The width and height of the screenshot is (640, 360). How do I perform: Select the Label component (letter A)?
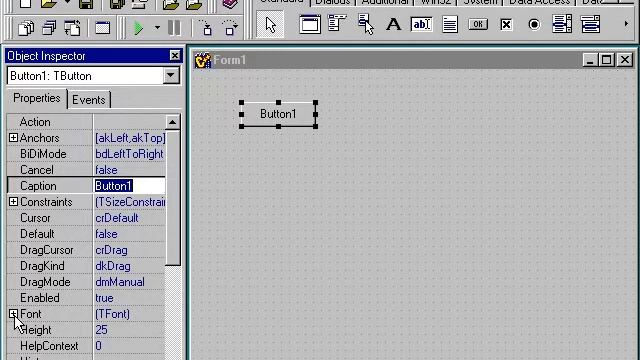pyautogui.click(x=393, y=24)
